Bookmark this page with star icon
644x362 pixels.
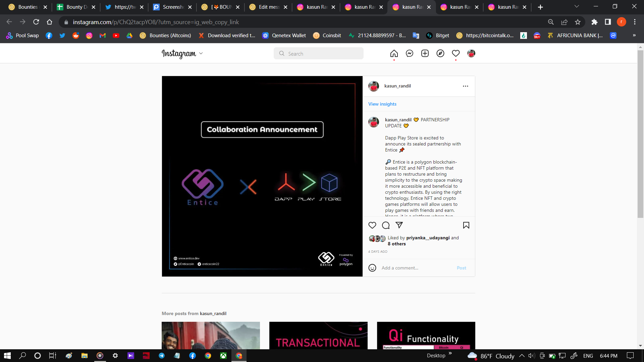tap(578, 22)
